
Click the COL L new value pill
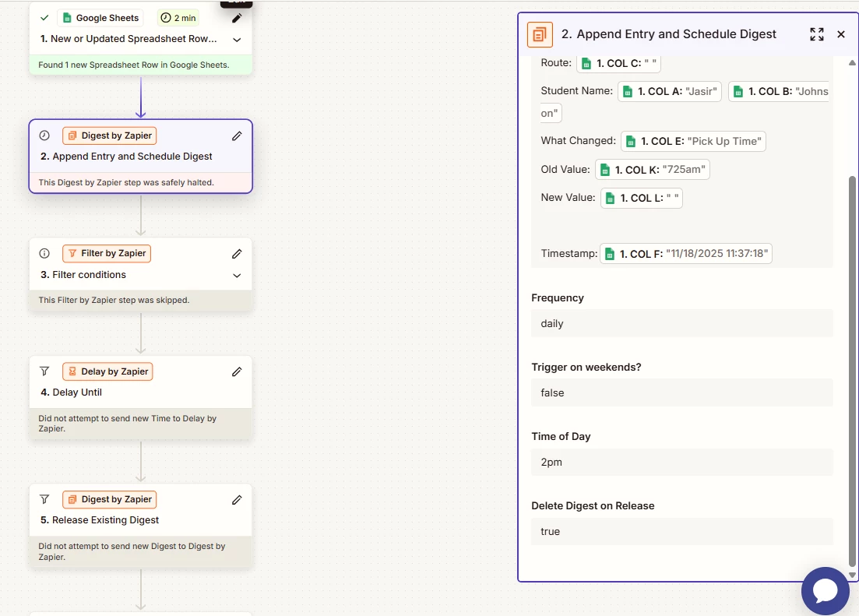642,198
